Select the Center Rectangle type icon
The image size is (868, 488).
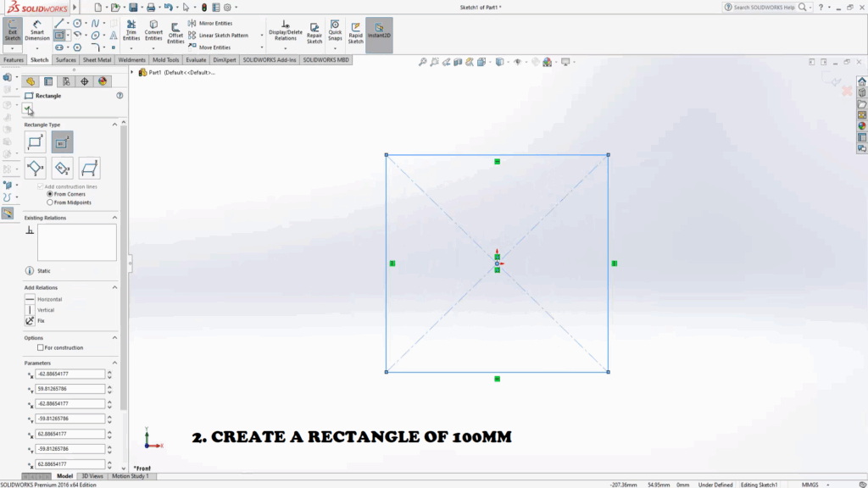point(63,141)
